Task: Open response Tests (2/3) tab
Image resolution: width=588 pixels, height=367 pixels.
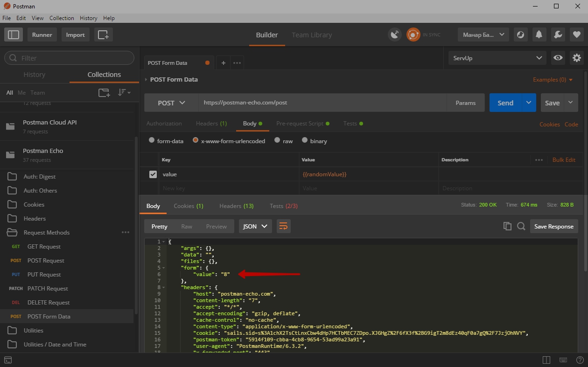Action: point(284,206)
